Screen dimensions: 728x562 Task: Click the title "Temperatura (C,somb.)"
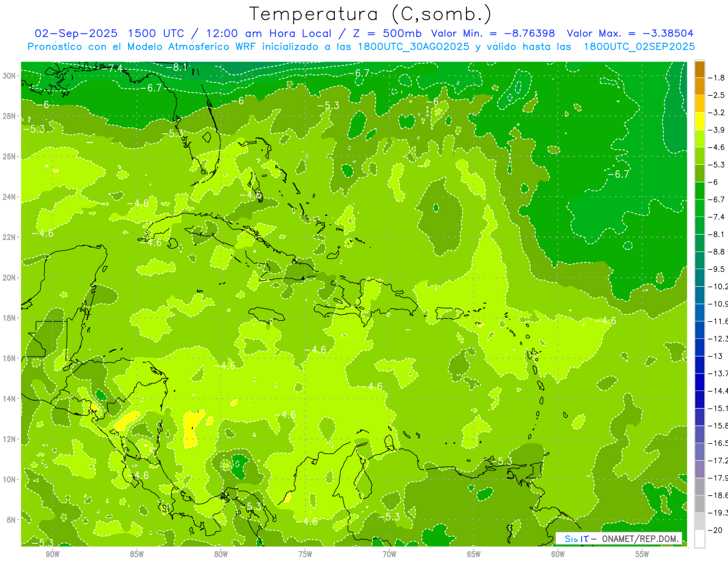click(371, 15)
